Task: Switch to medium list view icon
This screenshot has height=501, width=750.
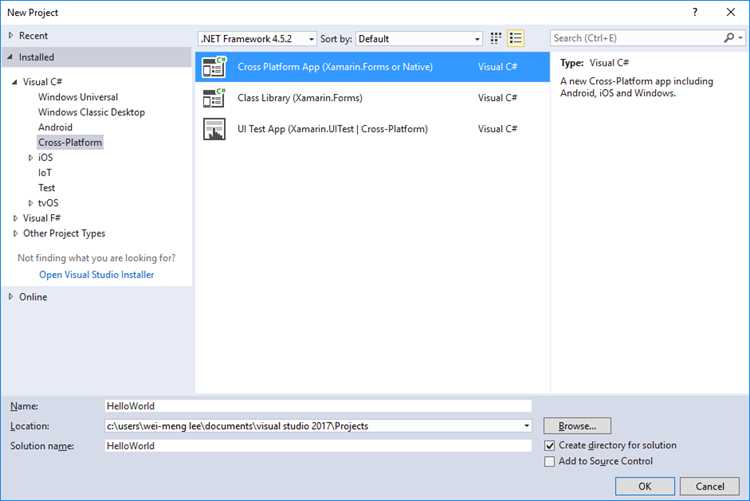Action: coord(516,38)
